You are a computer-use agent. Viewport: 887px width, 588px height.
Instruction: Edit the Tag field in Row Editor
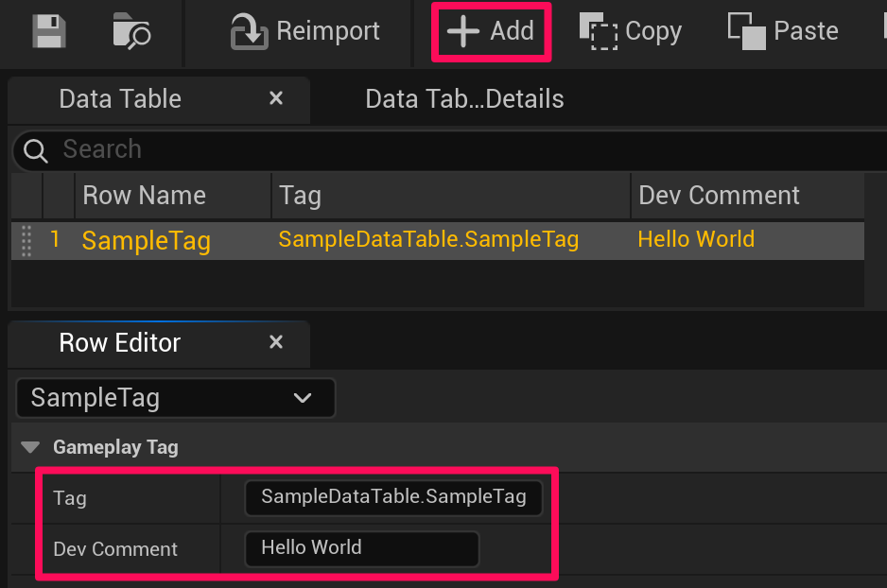tap(393, 497)
